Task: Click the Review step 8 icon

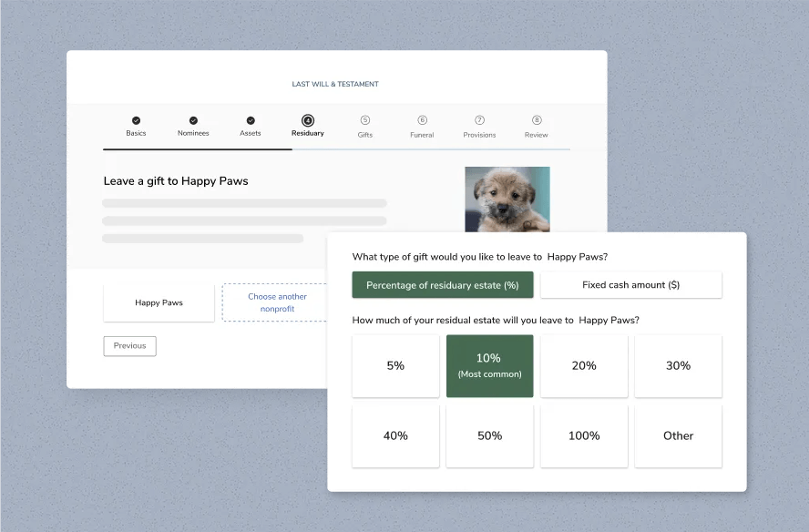Action: (536, 120)
